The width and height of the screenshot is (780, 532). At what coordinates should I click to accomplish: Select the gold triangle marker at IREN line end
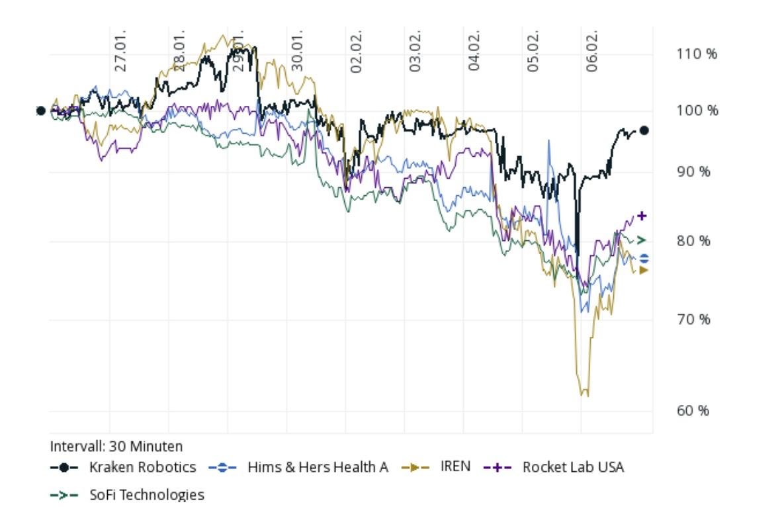pos(643,270)
